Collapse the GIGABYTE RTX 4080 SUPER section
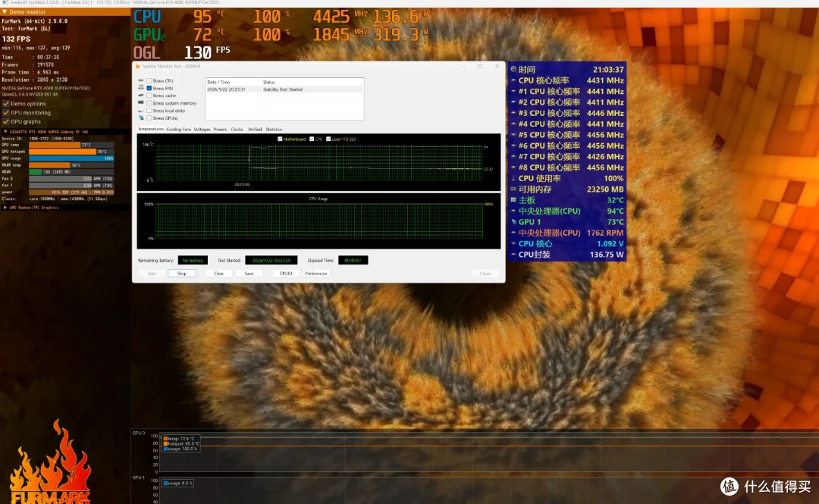The image size is (819, 504). click(5, 132)
